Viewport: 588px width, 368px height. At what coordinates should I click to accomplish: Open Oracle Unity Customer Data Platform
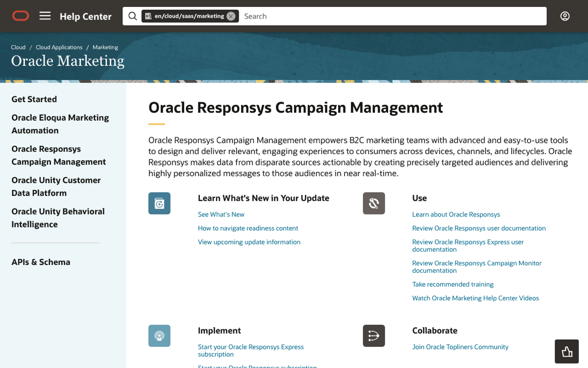[x=56, y=186]
